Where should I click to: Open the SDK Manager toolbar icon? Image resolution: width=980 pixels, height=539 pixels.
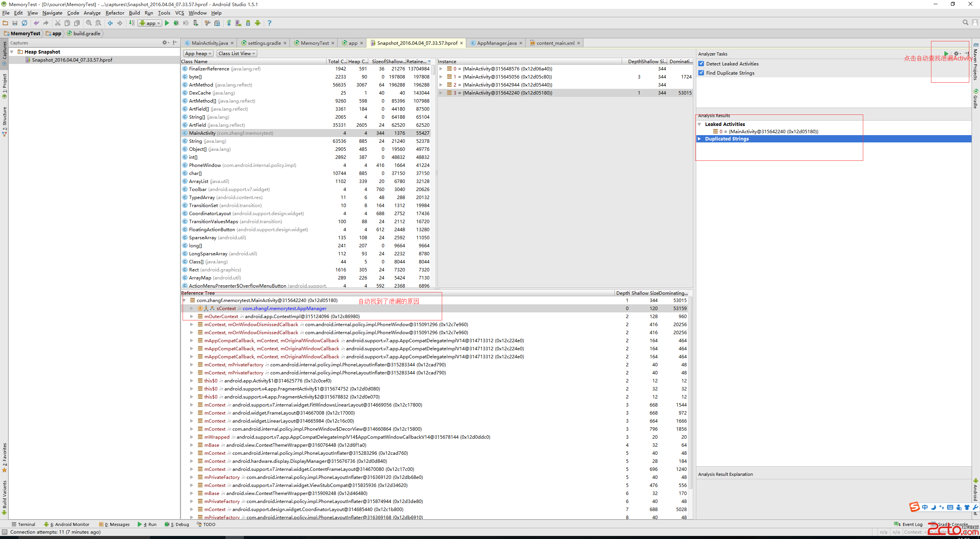tap(248, 23)
